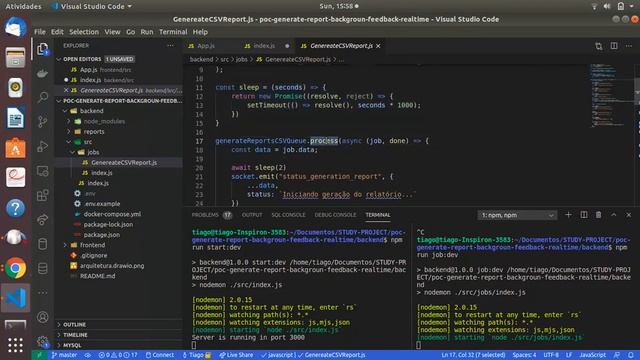The image size is (640, 360).
Task: Open Explorer panel More Actions ellipsis
Action: [170, 46]
